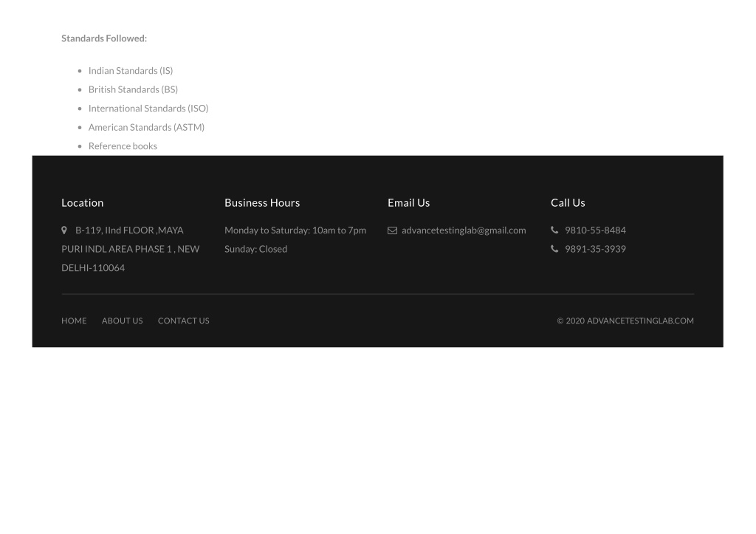Click the '© 2020 ADVANCETESTINGLAB.COM' copyright text
The image size is (756, 534).
(x=625, y=321)
